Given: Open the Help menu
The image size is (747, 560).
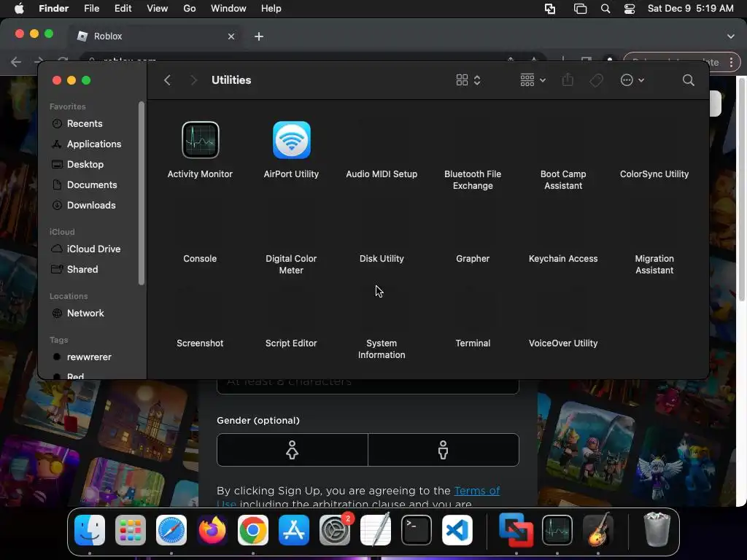Looking at the screenshot, I should coord(271,9).
